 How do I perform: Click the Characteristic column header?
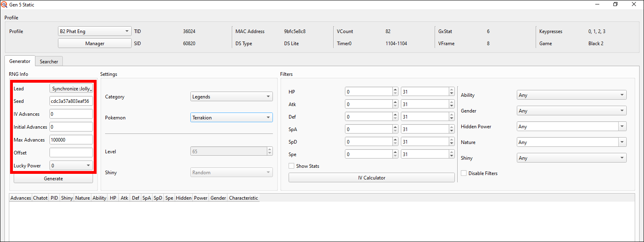pos(244,198)
